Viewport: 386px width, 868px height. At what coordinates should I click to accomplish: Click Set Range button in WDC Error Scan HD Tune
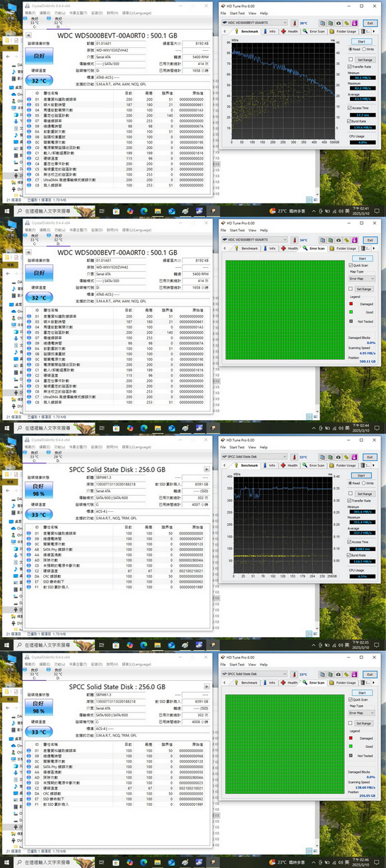pyautogui.click(x=364, y=289)
